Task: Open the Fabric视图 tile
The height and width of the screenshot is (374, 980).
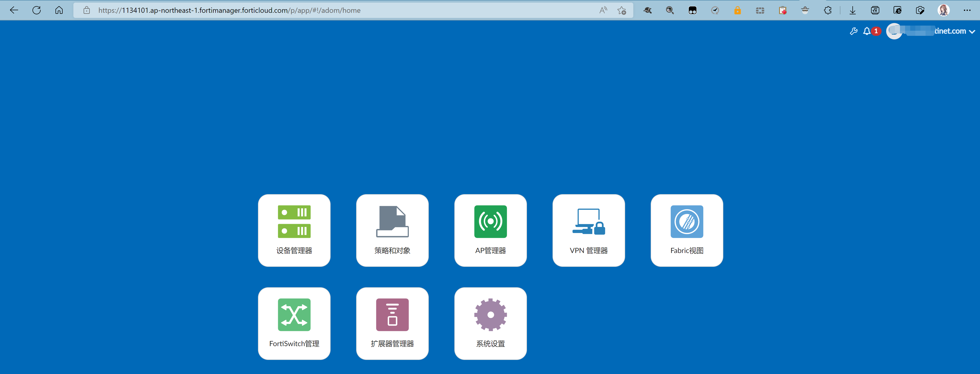Action: click(x=687, y=230)
